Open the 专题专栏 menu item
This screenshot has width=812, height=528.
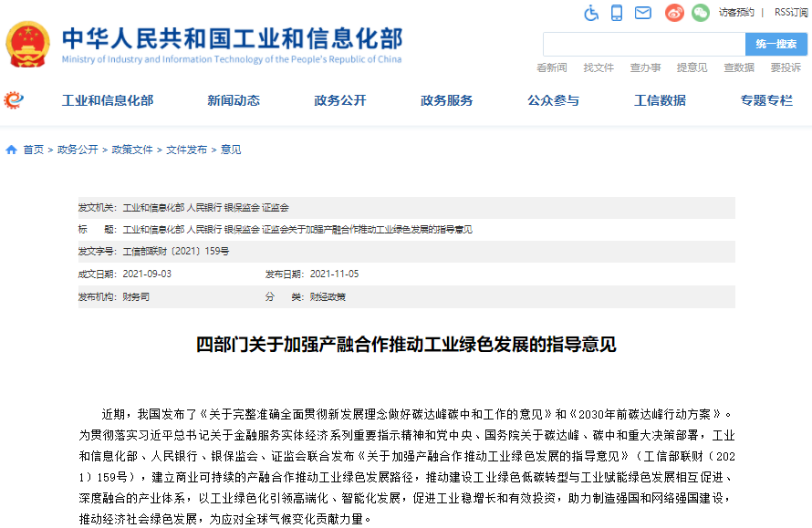pos(765,100)
